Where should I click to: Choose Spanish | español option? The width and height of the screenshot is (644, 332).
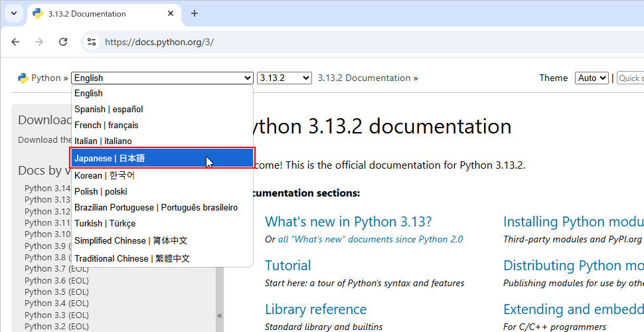pyautogui.click(x=162, y=110)
